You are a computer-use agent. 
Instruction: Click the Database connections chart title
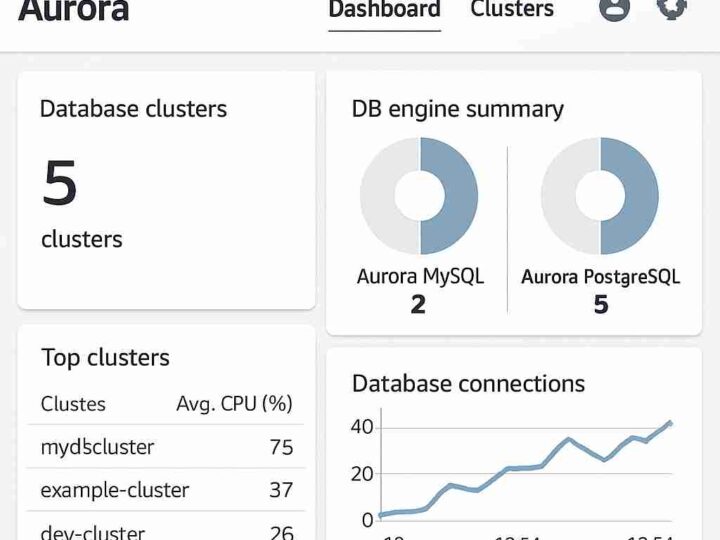(x=468, y=383)
